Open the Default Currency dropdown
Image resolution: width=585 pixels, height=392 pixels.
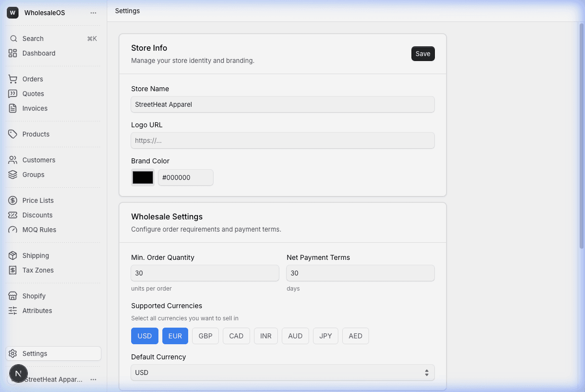click(282, 372)
